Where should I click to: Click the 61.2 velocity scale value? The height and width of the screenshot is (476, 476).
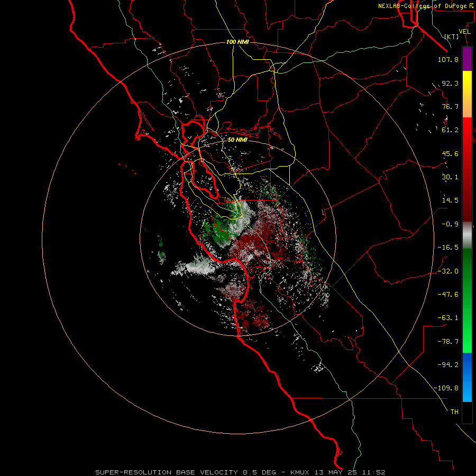coord(450,130)
